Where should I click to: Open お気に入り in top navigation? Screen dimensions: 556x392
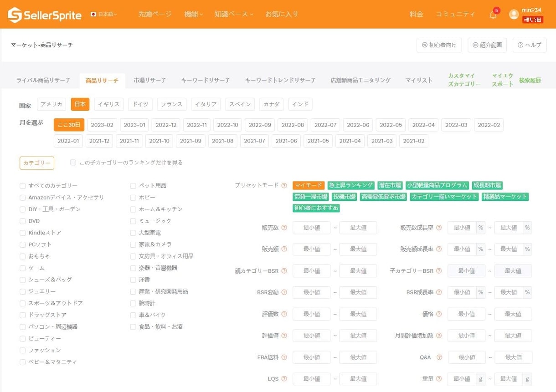[x=282, y=14]
